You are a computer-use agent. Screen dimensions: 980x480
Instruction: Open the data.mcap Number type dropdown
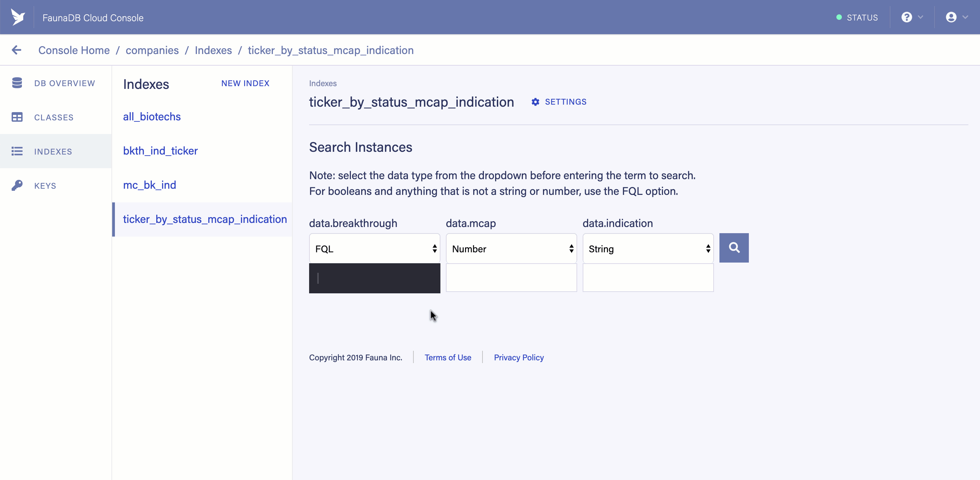[511, 249]
